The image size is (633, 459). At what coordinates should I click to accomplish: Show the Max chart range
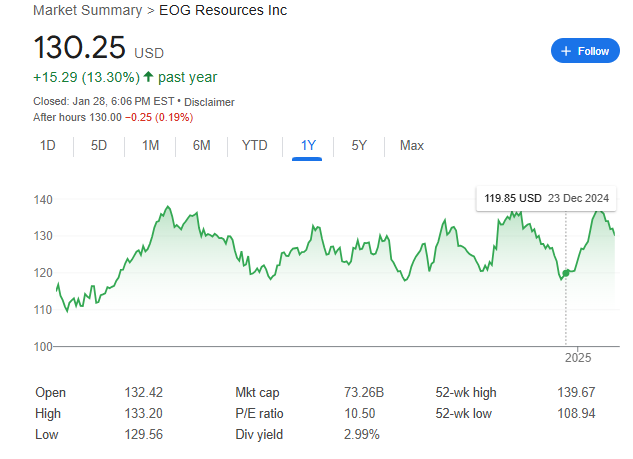coord(412,145)
